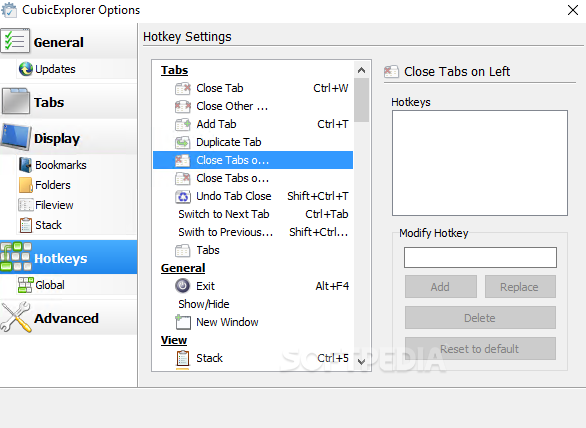Open the Fileview subsection
Screen dimensions: 586x428
click(x=76, y=205)
